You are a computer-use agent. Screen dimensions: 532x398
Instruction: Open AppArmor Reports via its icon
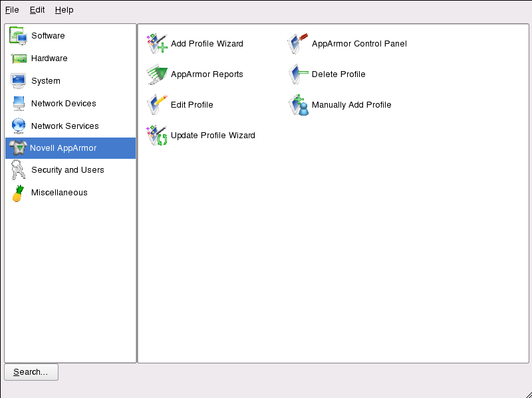click(x=157, y=74)
